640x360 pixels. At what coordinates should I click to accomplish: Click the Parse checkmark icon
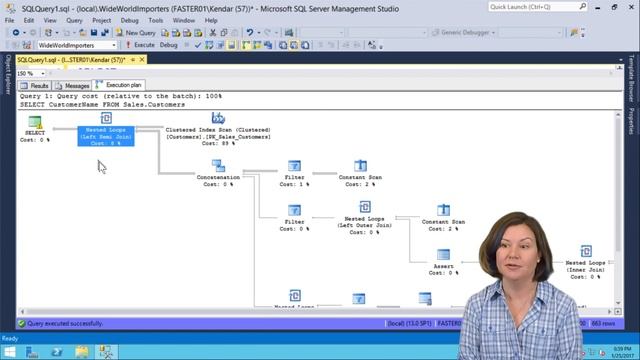click(198, 45)
